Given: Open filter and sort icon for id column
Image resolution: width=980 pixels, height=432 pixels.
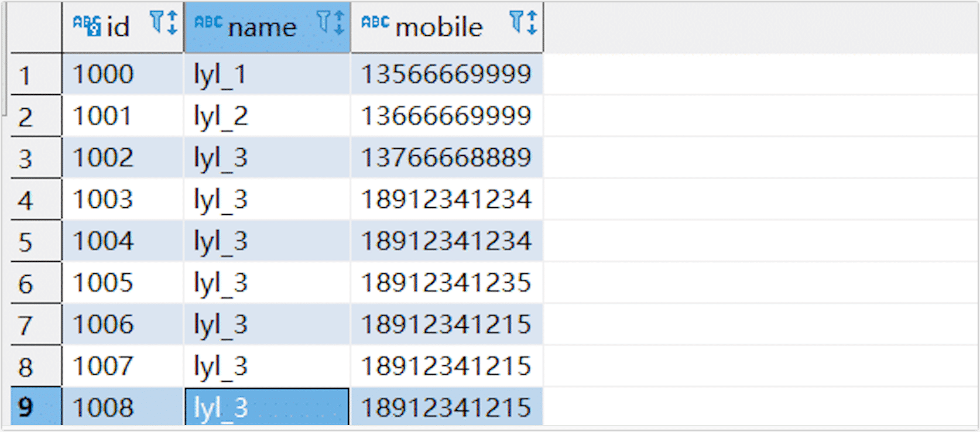Looking at the screenshot, I should click(163, 23).
